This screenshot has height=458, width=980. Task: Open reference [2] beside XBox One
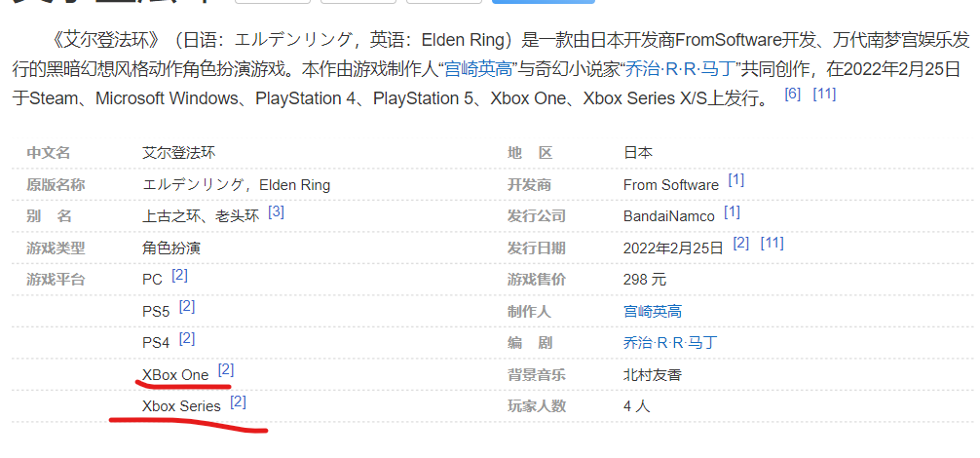[226, 369]
